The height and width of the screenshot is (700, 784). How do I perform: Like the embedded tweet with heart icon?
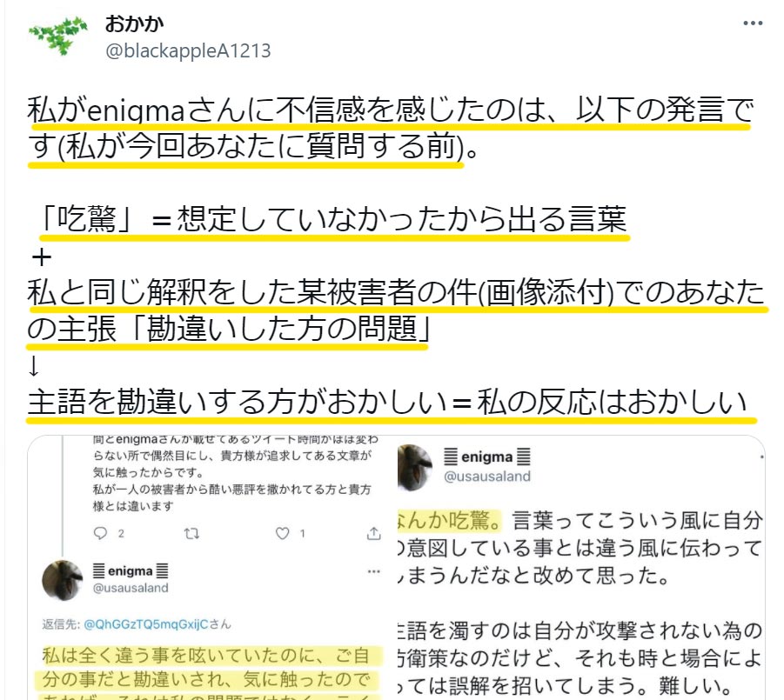283,534
